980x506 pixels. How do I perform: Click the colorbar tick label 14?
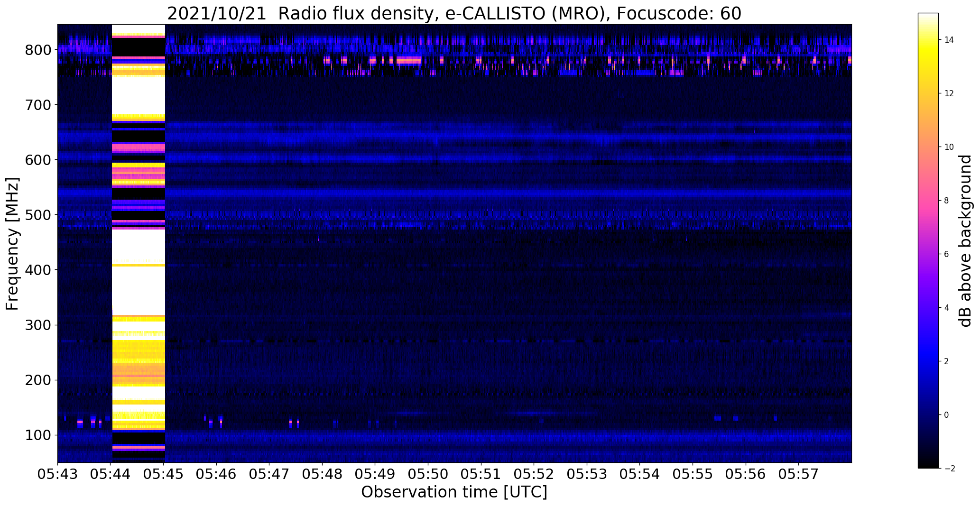click(949, 40)
